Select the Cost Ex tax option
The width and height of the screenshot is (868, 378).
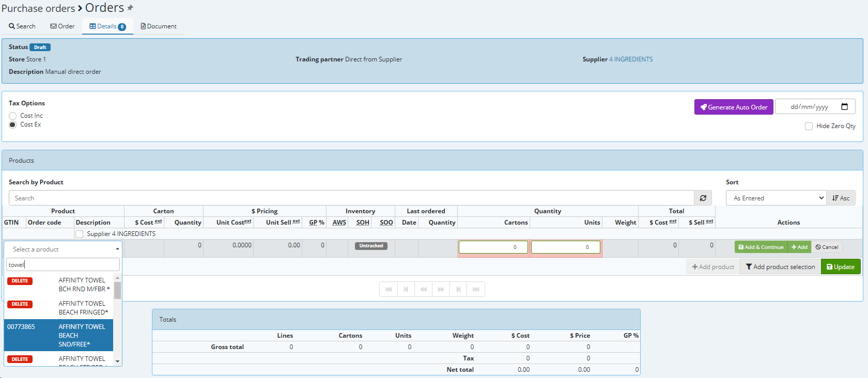click(13, 124)
